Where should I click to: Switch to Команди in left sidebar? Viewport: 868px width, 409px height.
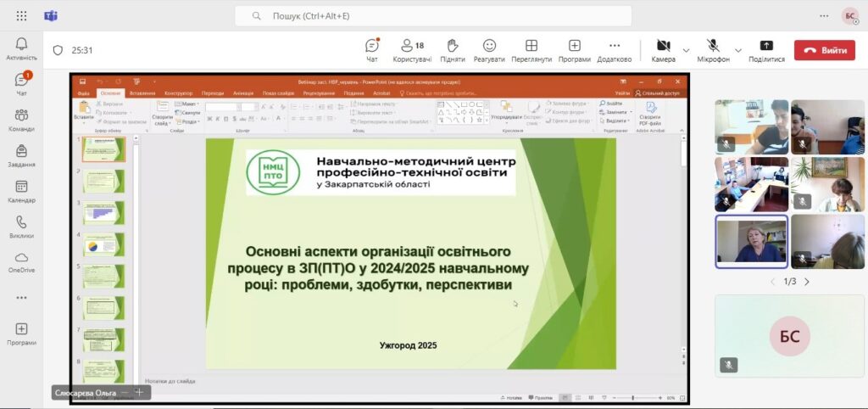pos(21,120)
